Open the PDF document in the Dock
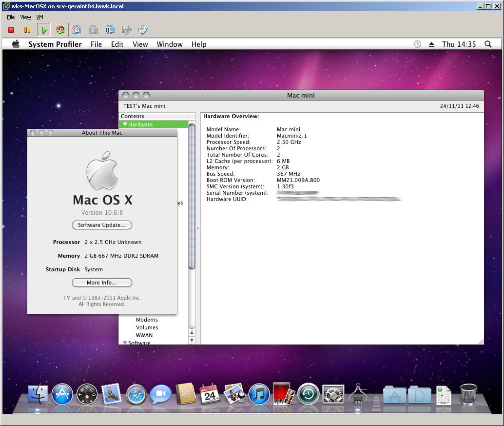 pyautogui.click(x=444, y=395)
